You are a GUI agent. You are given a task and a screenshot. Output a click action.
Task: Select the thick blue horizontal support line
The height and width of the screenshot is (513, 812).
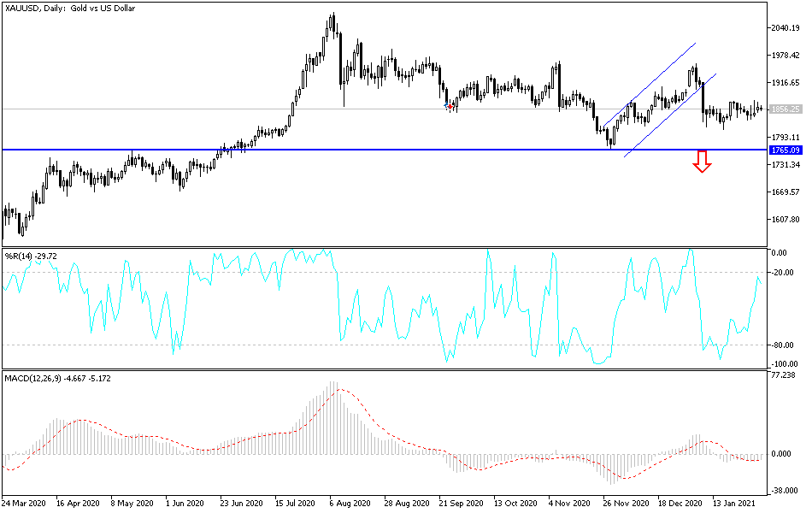(x=385, y=150)
